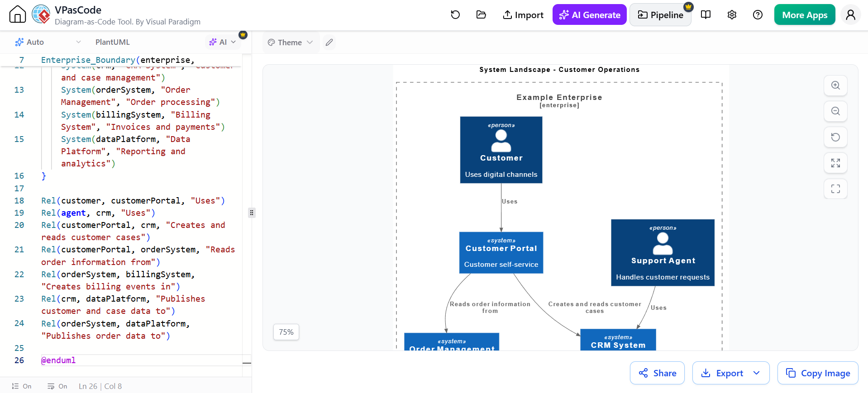Open a file with the folder icon
Screen dimensions: 868x393
(481, 15)
